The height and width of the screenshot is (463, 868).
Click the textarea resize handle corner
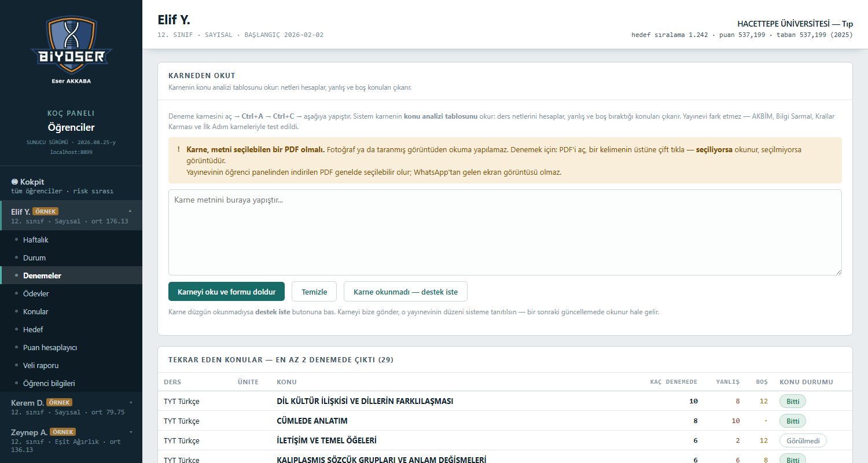[838, 272]
